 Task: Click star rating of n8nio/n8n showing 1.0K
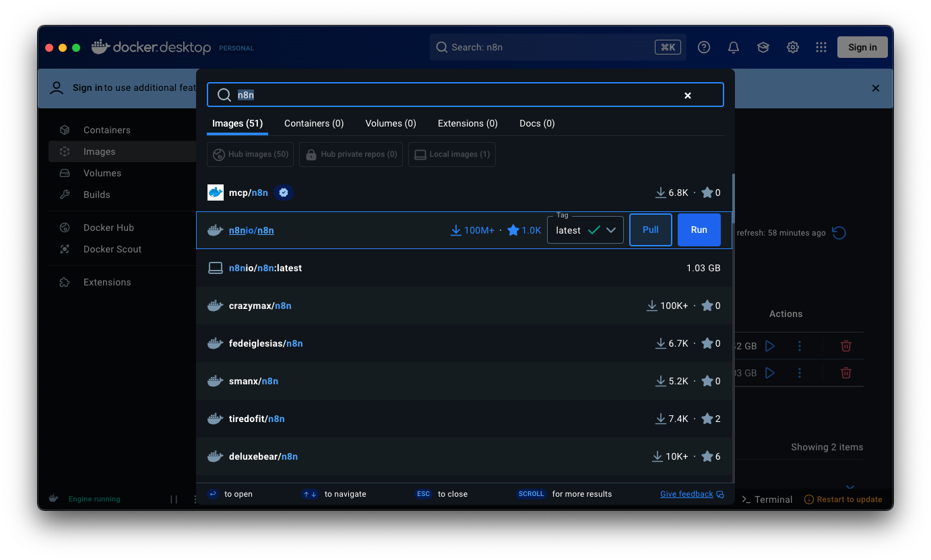tap(524, 230)
